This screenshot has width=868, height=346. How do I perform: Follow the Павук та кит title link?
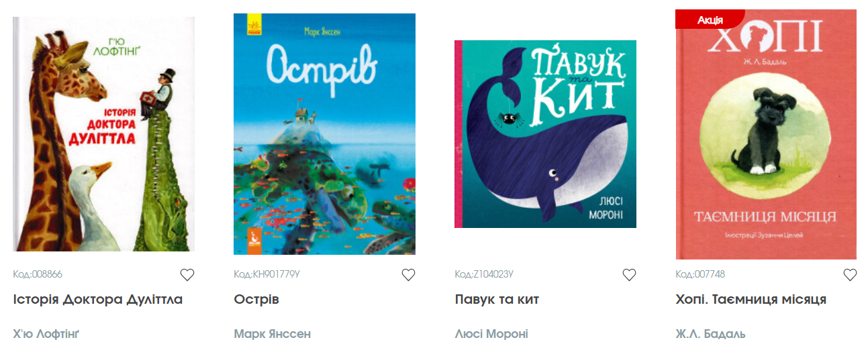tap(497, 299)
